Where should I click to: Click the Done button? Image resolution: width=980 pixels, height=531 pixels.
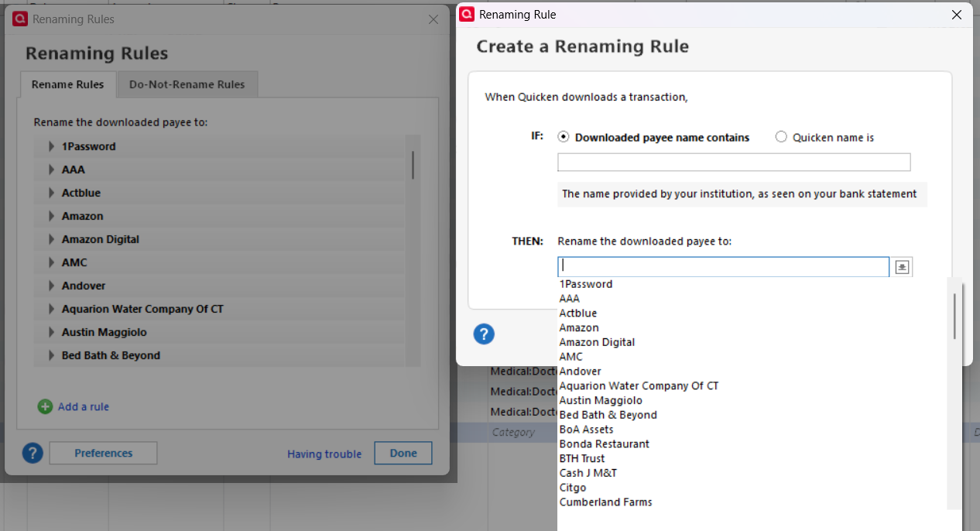coord(403,453)
